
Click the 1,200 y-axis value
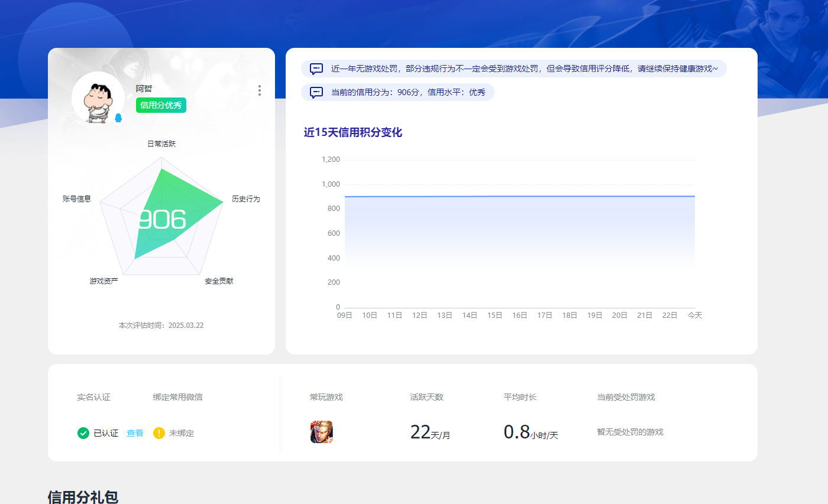pyautogui.click(x=331, y=160)
